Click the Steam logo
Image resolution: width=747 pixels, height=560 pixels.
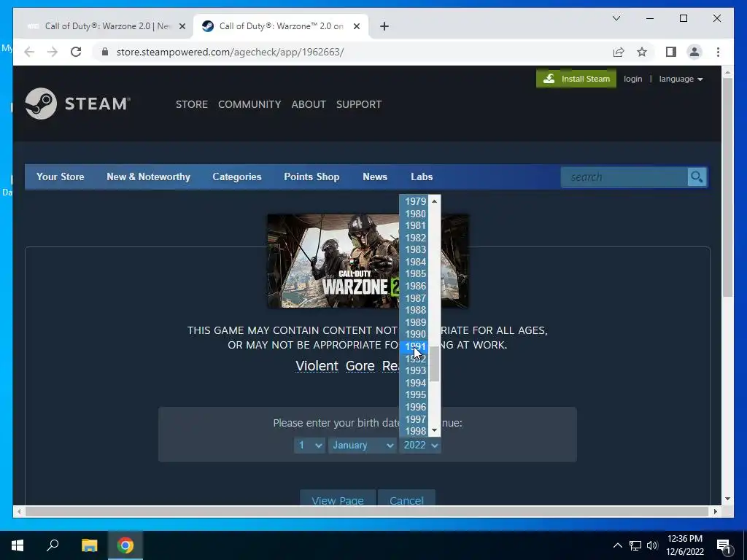click(x=77, y=104)
